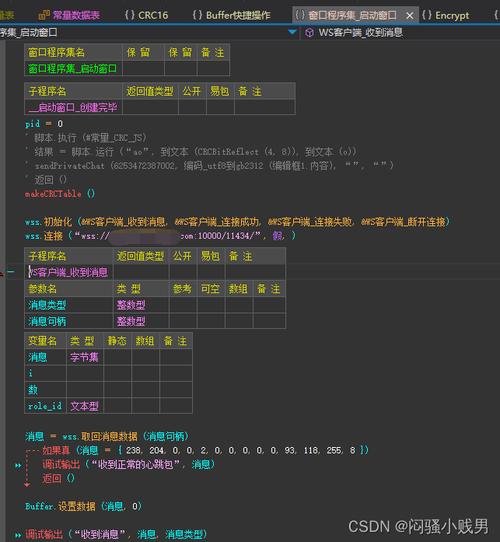Click the 消息 = wss.取回消息数据 line
The image size is (500, 542).
click(107, 437)
